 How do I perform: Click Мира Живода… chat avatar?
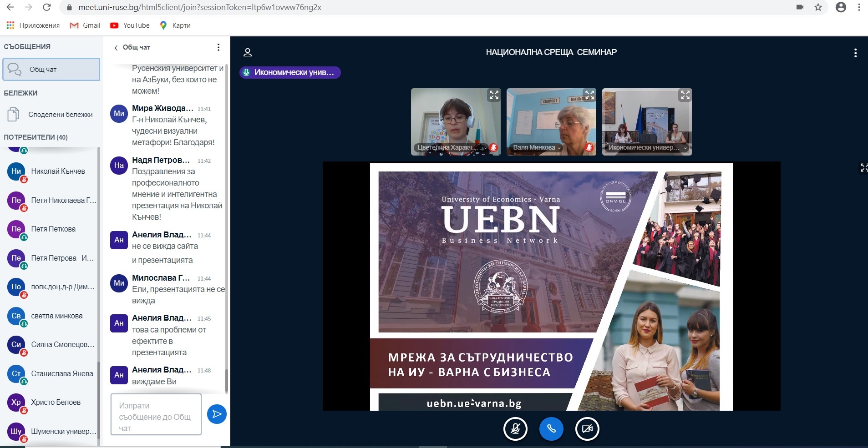[x=119, y=113]
